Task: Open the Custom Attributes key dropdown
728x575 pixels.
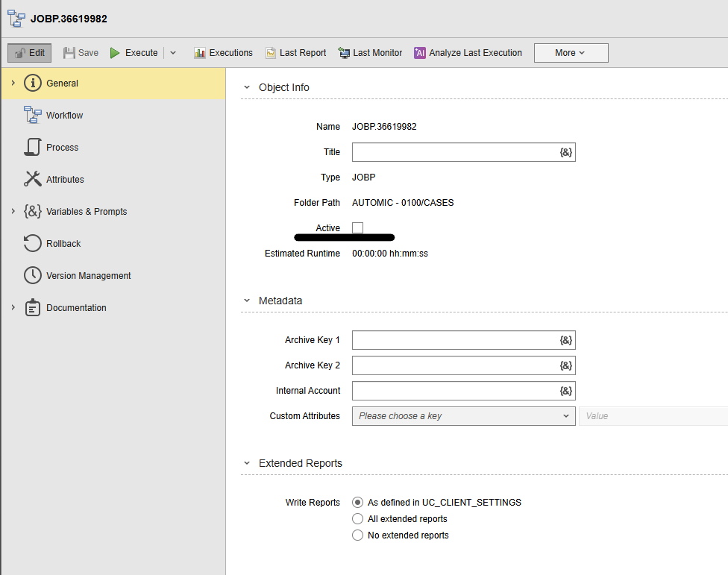Action: pyautogui.click(x=462, y=416)
